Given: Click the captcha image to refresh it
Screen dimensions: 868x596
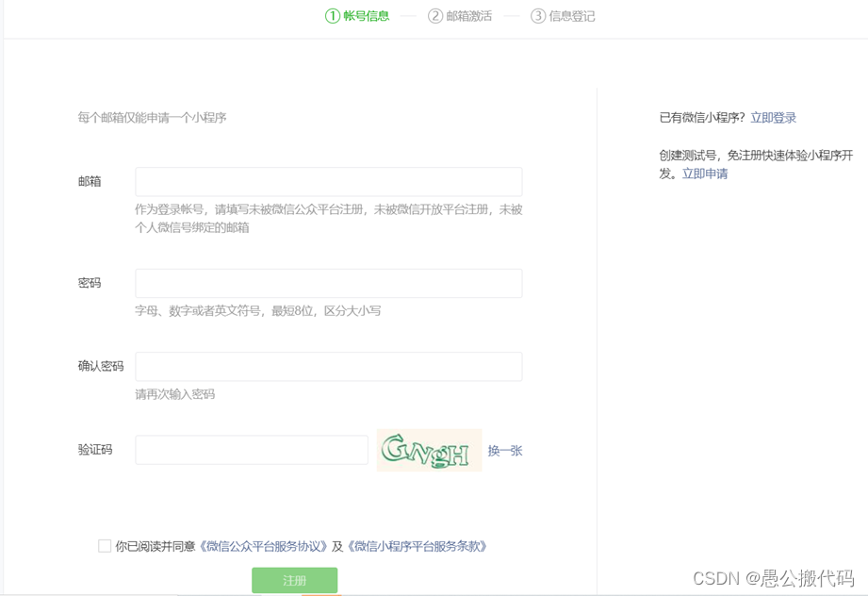Looking at the screenshot, I should coord(429,450).
